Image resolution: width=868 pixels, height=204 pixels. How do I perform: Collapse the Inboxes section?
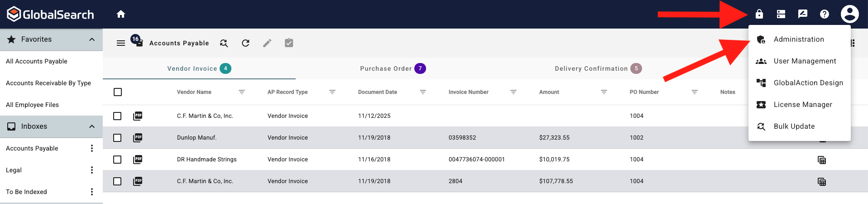pyautogui.click(x=92, y=126)
